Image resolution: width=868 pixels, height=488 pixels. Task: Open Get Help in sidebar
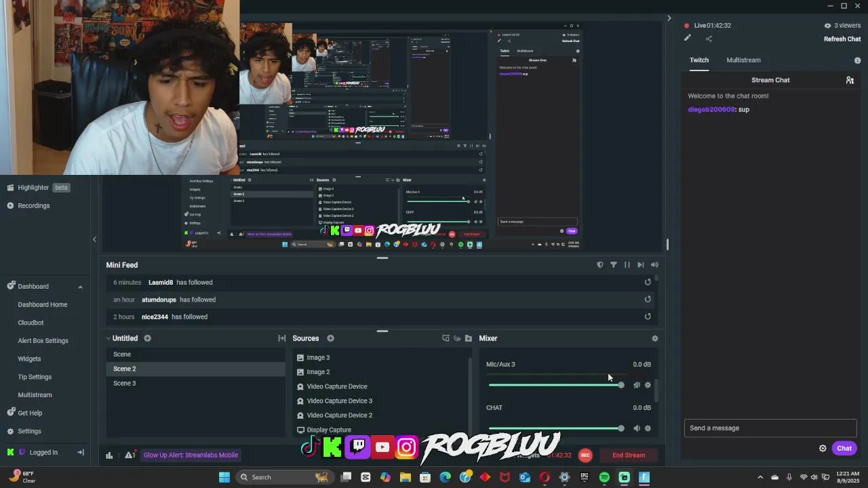24,413
